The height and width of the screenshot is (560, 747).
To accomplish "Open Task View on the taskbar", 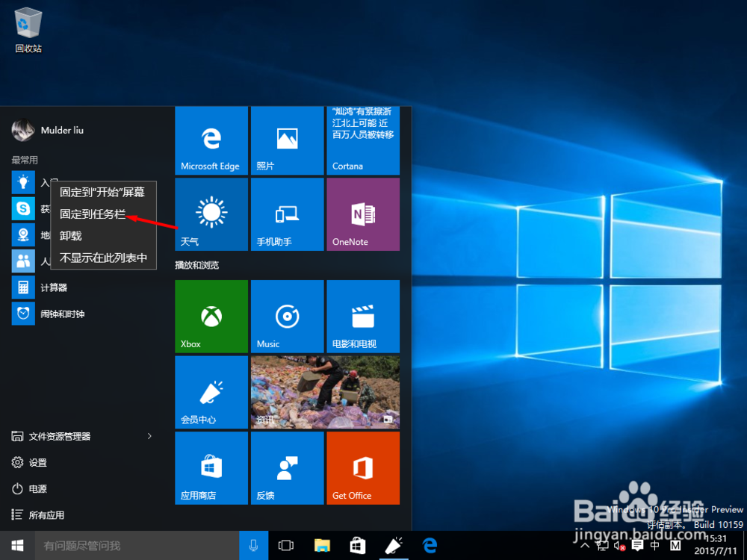I will (286, 546).
